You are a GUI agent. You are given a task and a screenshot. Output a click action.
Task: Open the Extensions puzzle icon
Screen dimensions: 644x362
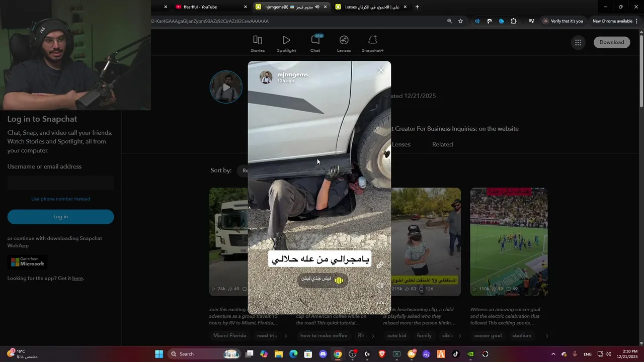[513, 21]
